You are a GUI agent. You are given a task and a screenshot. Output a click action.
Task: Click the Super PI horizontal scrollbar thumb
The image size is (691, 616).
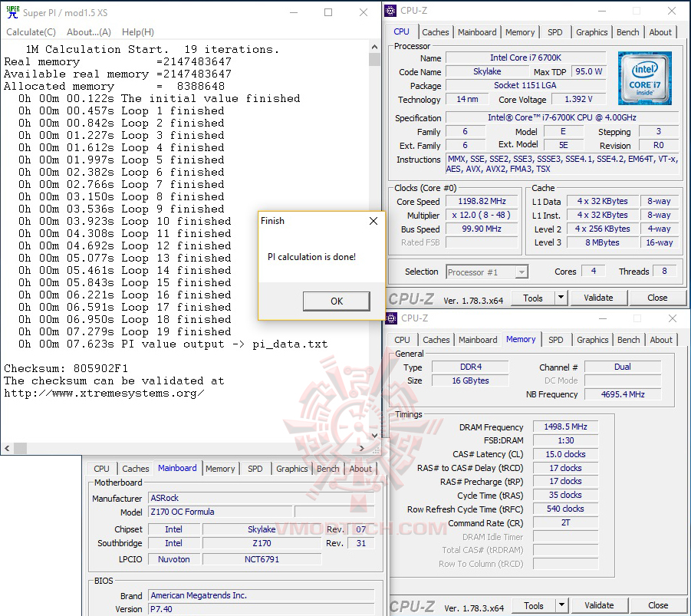[20, 448]
